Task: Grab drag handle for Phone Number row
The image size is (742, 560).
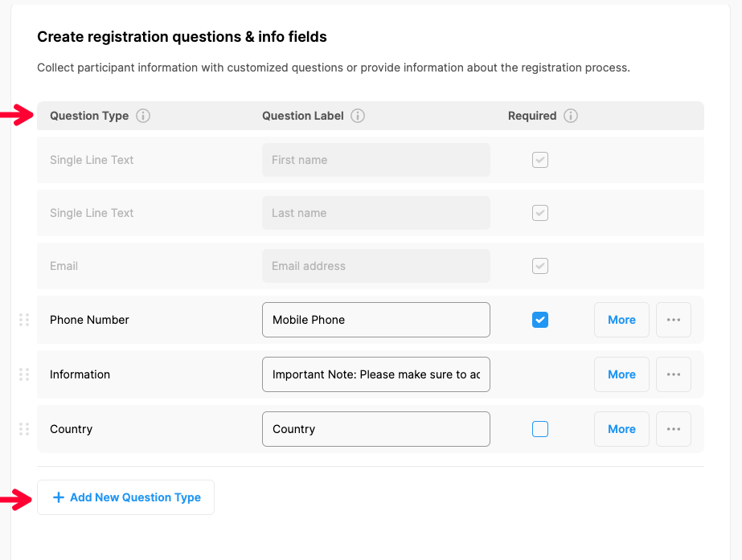Action: (24, 320)
